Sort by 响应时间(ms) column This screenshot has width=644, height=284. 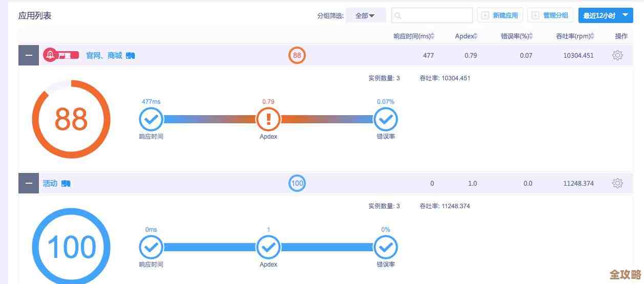[x=414, y=36]
